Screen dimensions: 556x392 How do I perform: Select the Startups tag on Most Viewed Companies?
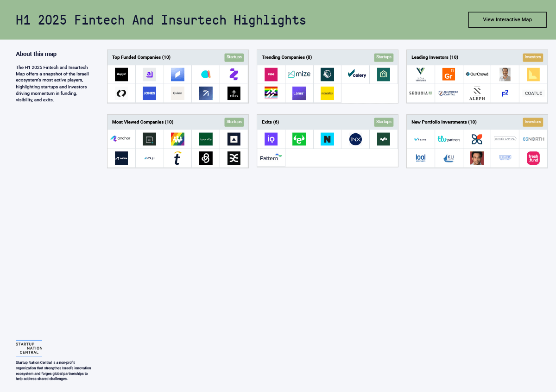pos(234,122)
